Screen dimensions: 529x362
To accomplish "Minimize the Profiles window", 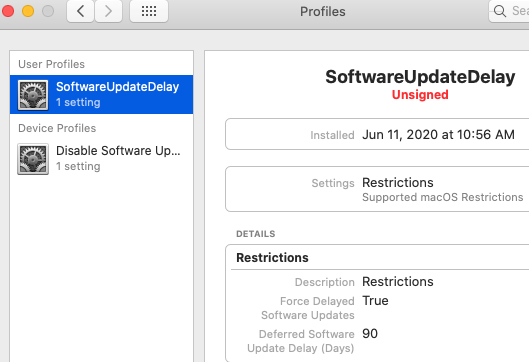I will click(28, 11).
